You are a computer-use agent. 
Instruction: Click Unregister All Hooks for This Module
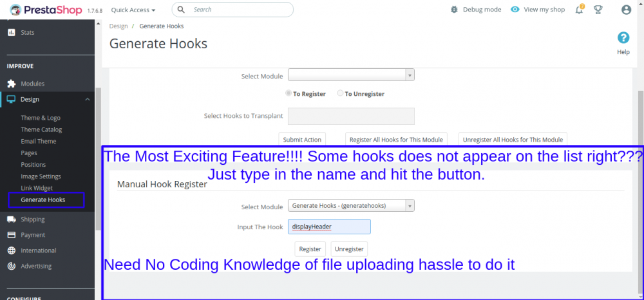pyautogui.click(x=513, y=140)
